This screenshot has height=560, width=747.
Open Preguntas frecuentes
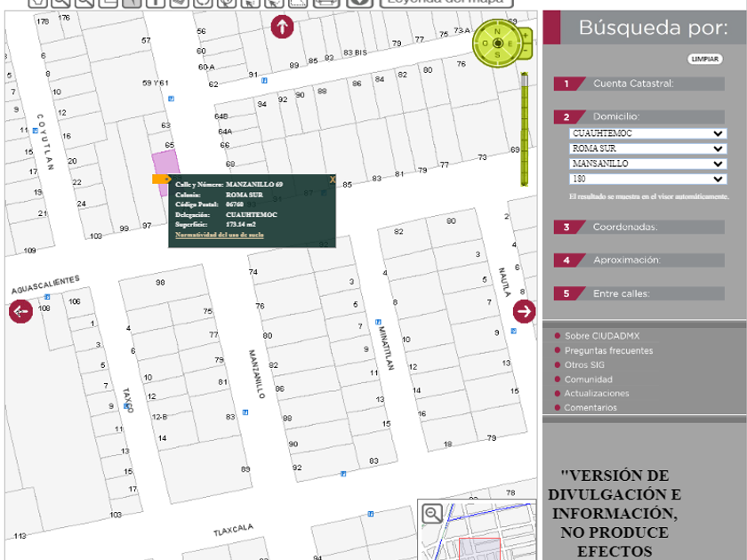click(x=608, y=350)
